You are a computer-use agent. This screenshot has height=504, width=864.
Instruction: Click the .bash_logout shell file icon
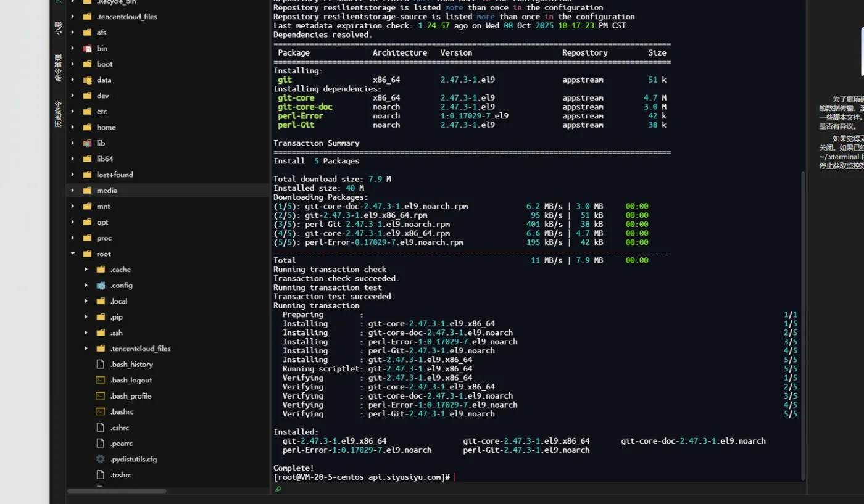point(101,380)
